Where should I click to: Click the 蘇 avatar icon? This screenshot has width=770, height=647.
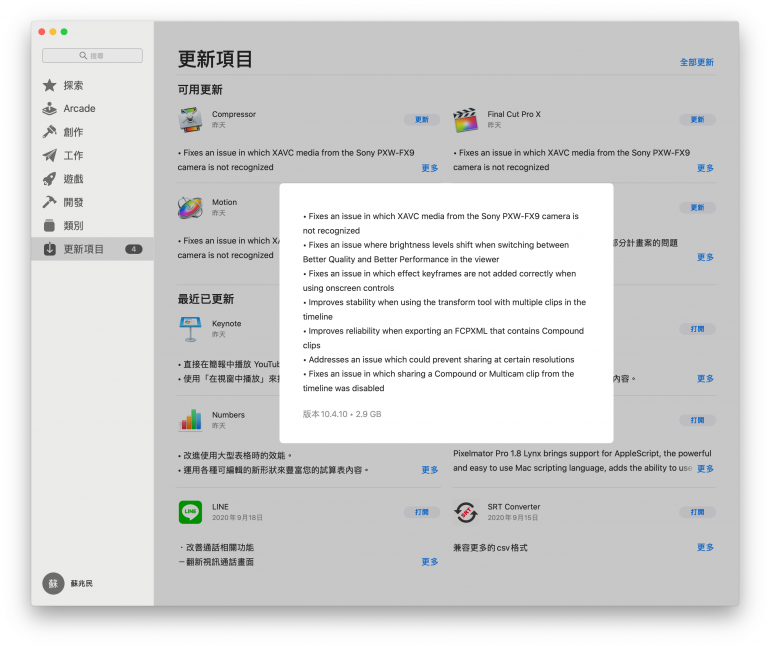pyautogui.click(x=53, y=583)
